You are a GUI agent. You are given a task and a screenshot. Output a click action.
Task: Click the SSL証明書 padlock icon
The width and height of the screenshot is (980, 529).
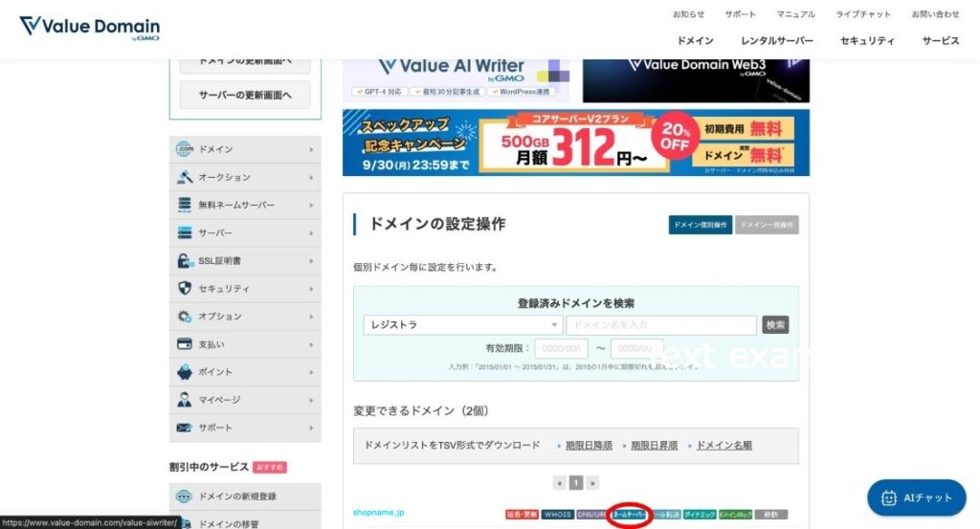click(185, 260)
